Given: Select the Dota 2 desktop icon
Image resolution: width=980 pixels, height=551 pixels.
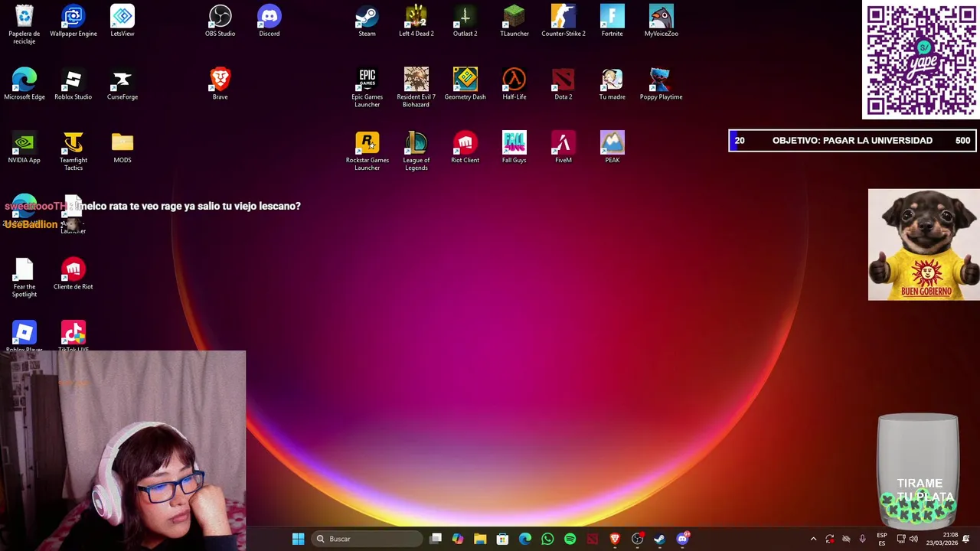Looking at the screenshot, I should pyautogui.click(x=563, y=84).
